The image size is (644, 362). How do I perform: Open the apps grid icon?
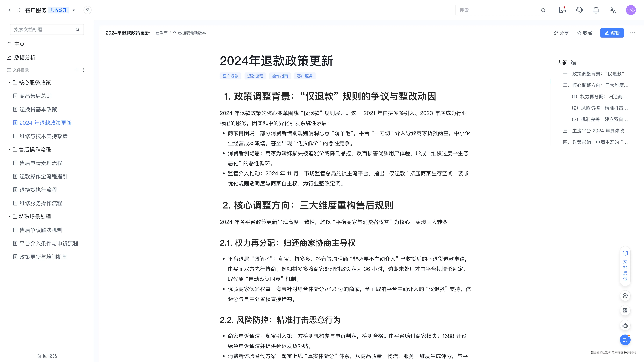(x=19, y=10)
